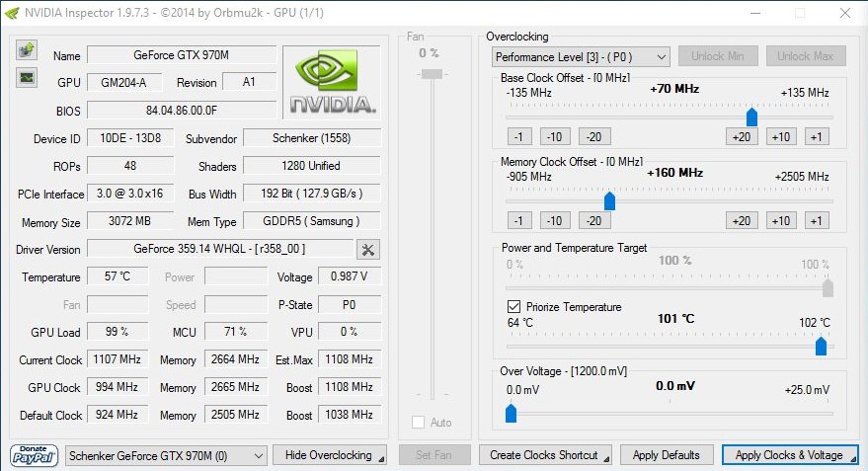Open driver profile settings wrench icon

click(x=368, y=250)
